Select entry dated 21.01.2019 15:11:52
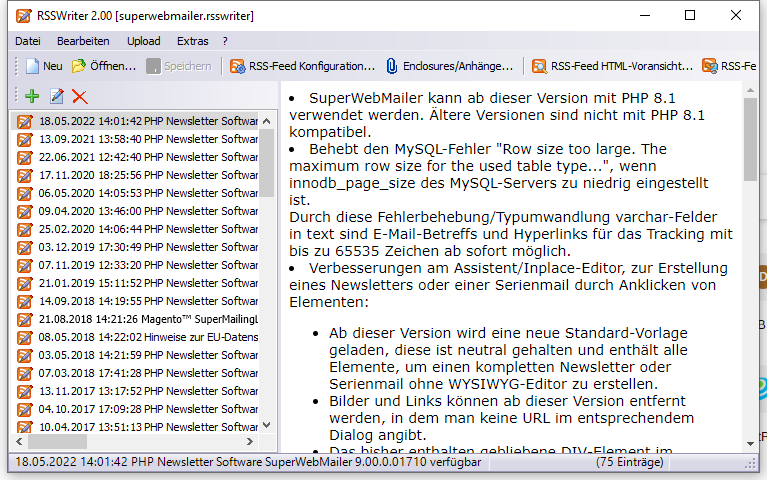Image resolution: width=767 pixels, height=480 pixels. click(136, 283)
